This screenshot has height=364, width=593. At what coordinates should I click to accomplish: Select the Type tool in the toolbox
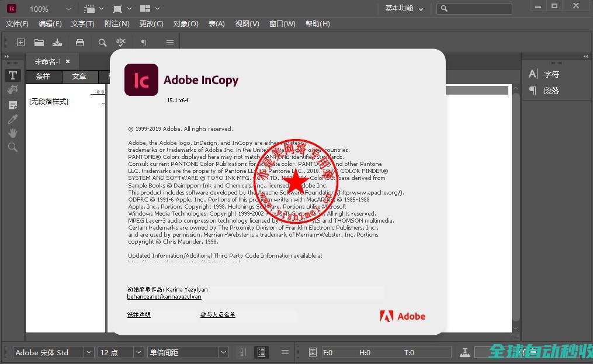tap(12, 75)
